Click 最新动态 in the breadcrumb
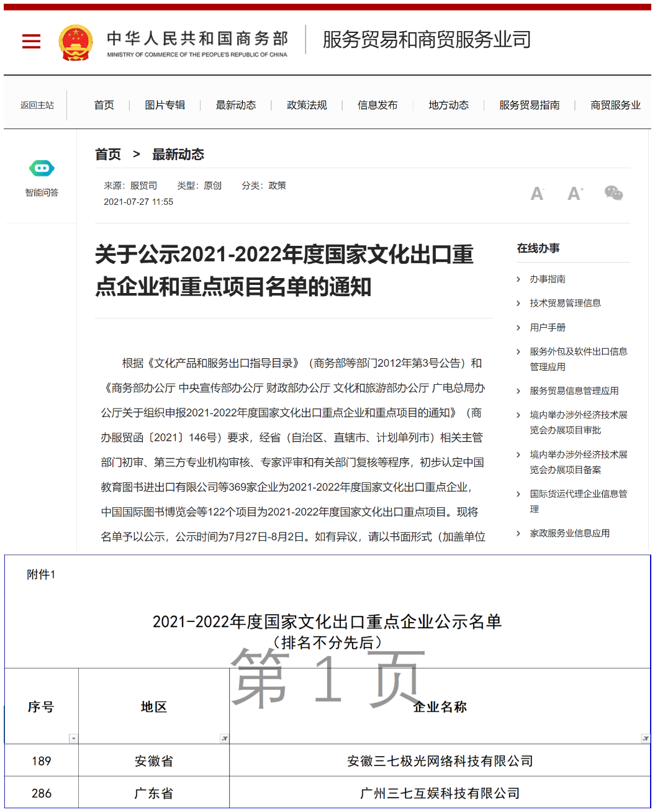 point(178,155)
